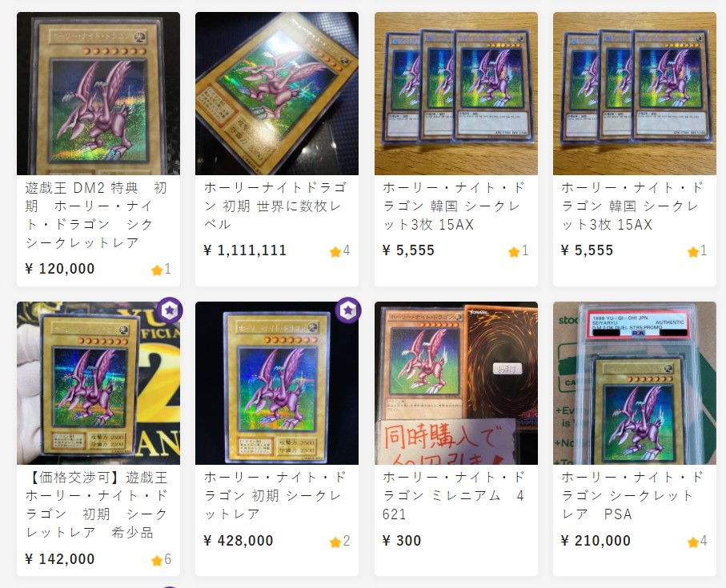This screenshot has width=726, height=588.
Task: Open the title 遊戯王 DM2 特典 初期 listing
Action: click(96, 215)
